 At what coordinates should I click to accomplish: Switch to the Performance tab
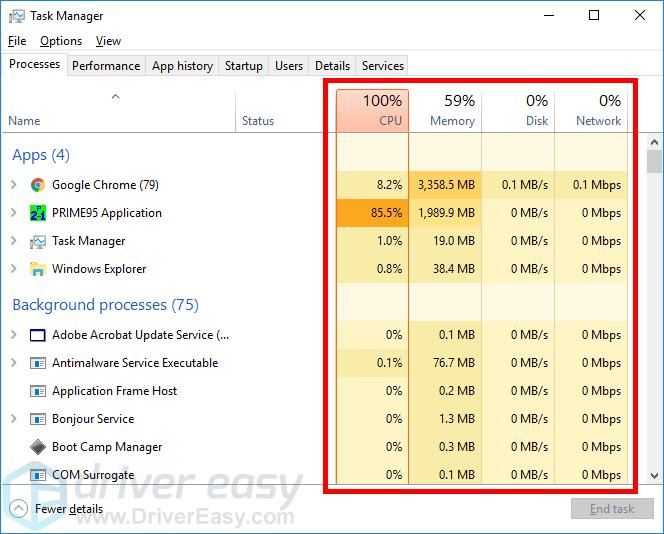[106, 66]
